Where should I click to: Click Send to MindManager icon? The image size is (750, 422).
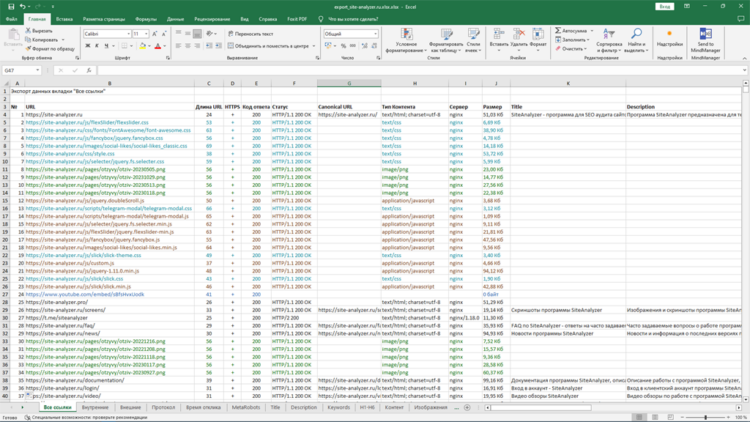click(x=706, y=33)
